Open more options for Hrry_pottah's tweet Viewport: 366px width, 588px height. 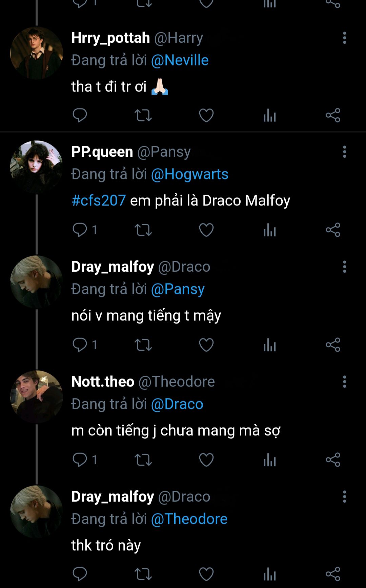(x=344, y=38)
